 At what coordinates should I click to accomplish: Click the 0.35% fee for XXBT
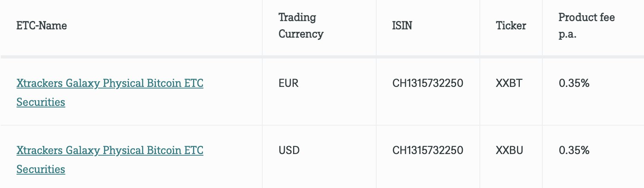[574, 83]
